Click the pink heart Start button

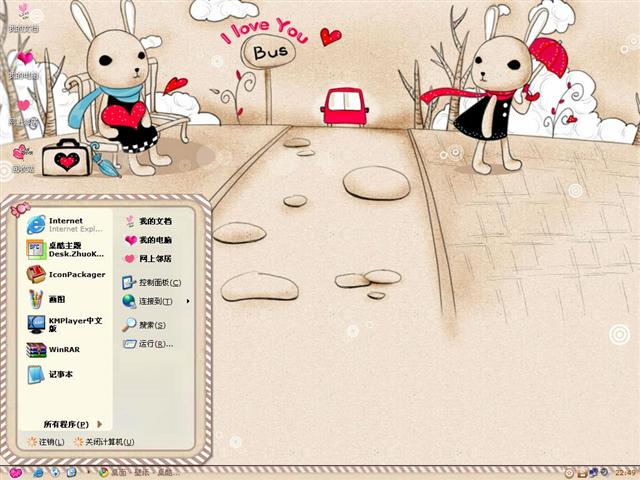(x=15, y=473)
